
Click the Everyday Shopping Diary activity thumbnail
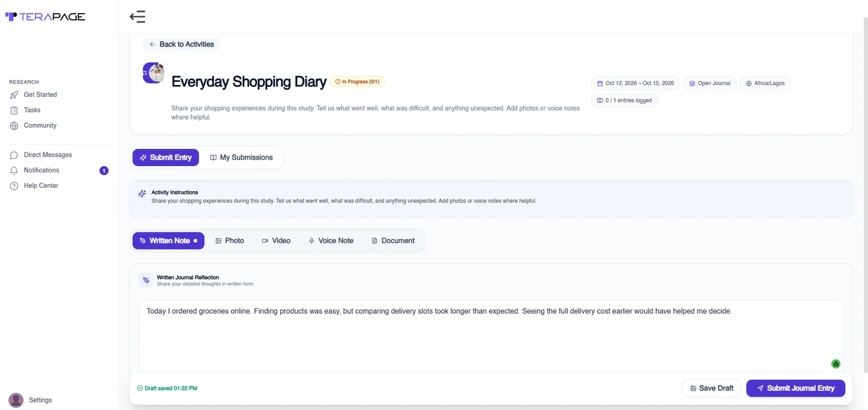point(153,73)
